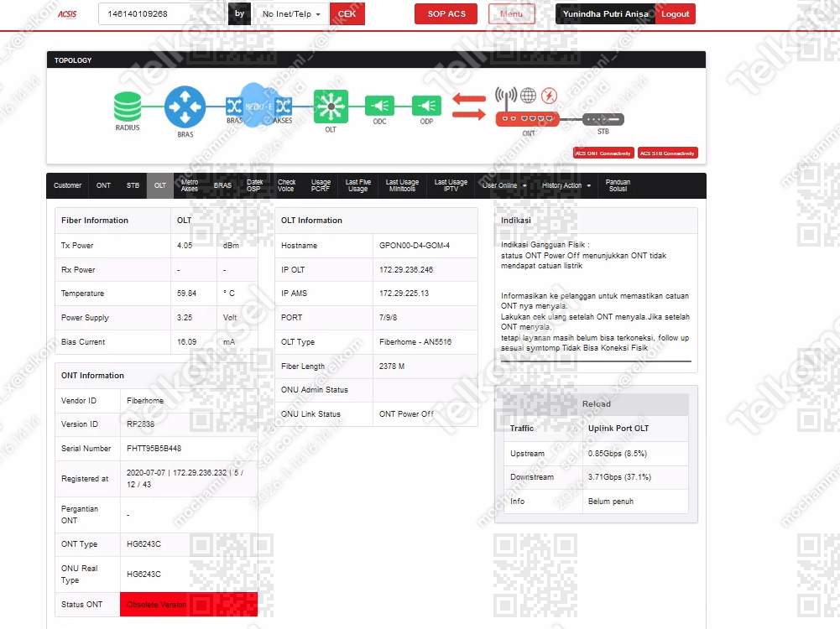The height and width of the screenshot is (629, 840).
Task: Select Bias Current value 16.09
Action: click(186, 342)
